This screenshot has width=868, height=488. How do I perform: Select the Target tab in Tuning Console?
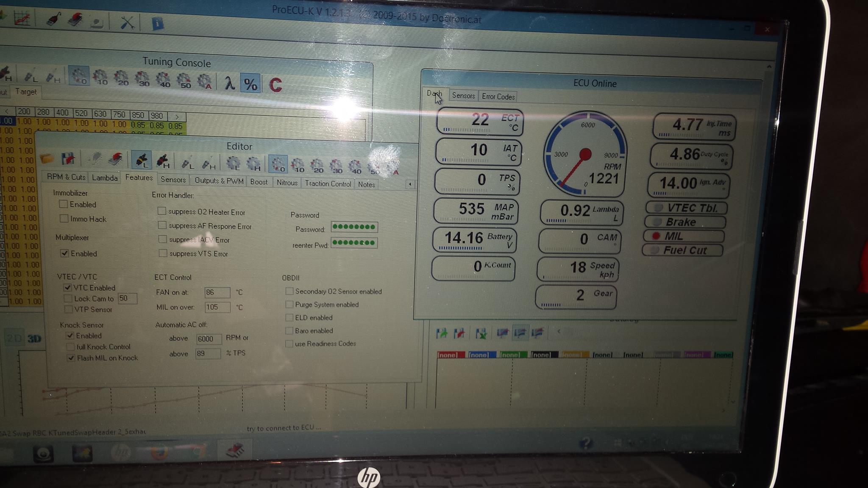[26, 91]
